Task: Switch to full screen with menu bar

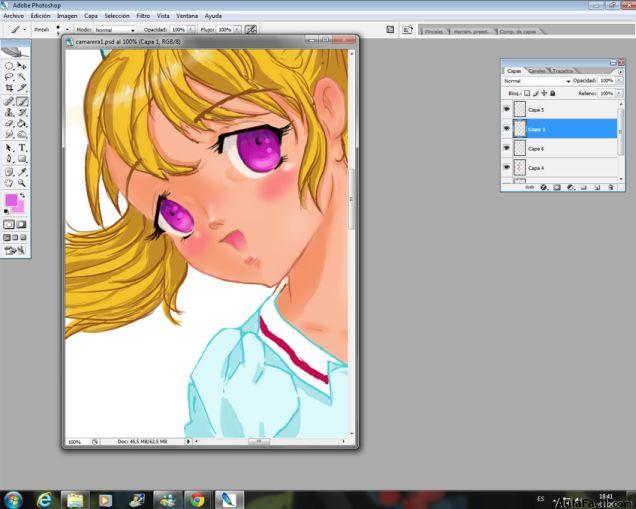Action: coord(15,238)
